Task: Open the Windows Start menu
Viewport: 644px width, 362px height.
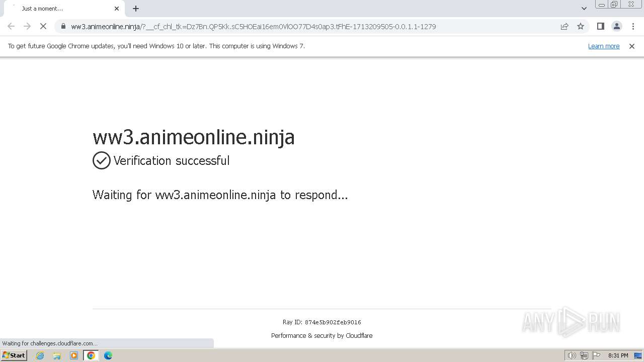Action: click(x=14, y=355)
